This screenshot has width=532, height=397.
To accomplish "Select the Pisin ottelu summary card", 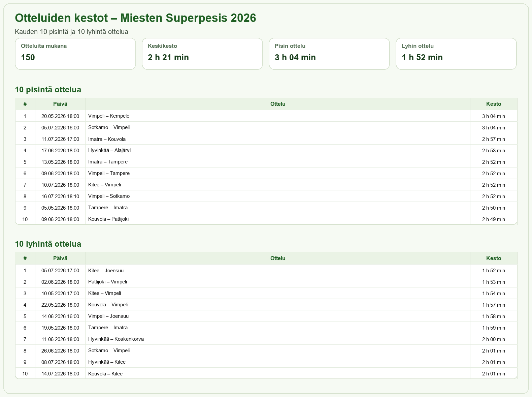I will tap(329, 54).
